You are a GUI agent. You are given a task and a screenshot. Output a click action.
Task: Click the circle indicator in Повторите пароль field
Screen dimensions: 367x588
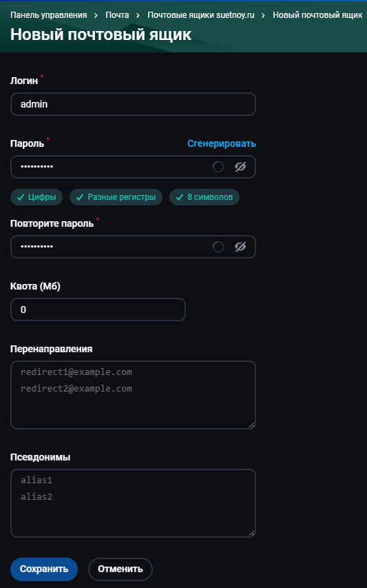coord(218,247)
